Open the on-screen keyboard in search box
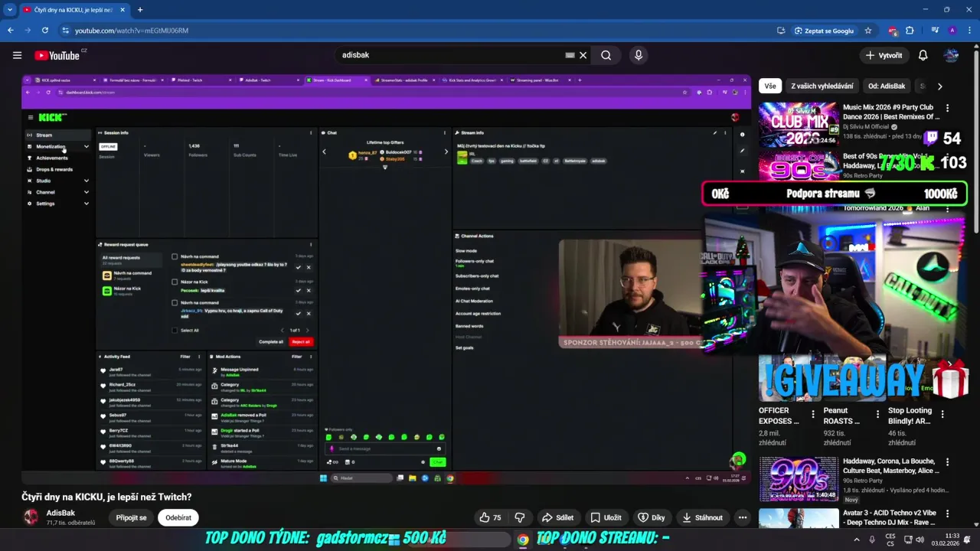Image resolution: width=980 pixels, height=551 pixels. tap(570, 55)
